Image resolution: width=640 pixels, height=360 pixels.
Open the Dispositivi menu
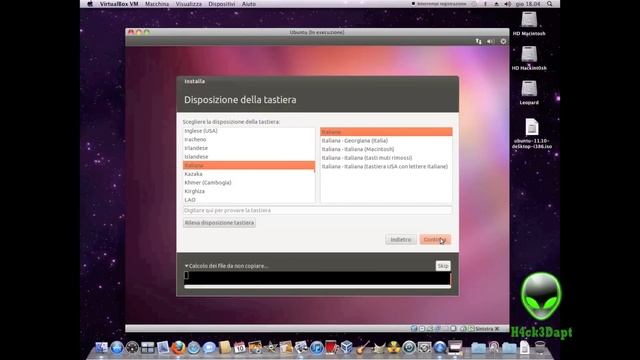(x=222, y=4)
